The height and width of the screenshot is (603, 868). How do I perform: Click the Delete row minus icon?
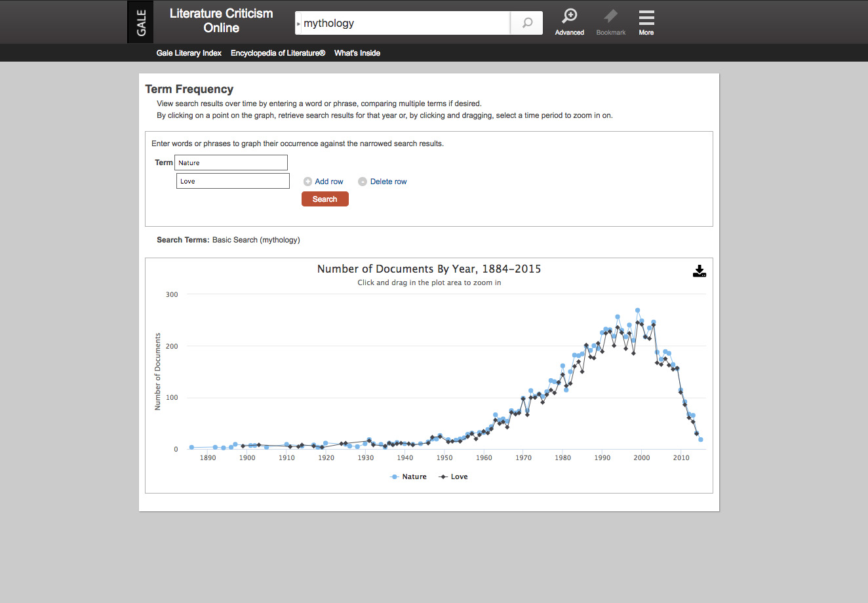[363, 182]
